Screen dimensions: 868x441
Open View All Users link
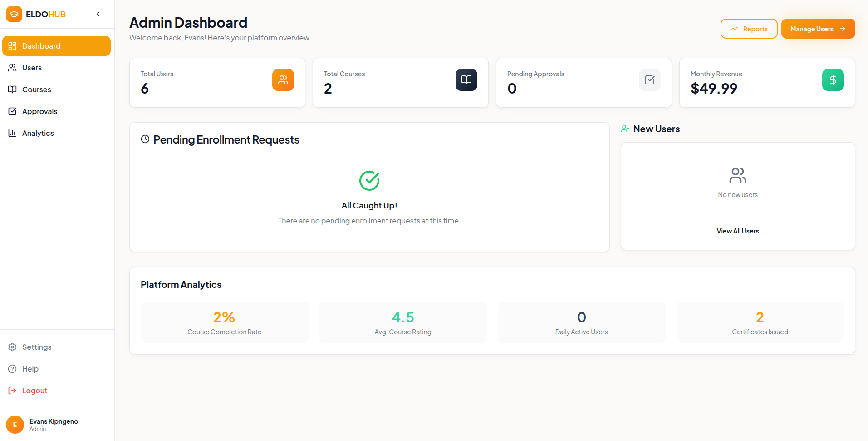(737, 231)
